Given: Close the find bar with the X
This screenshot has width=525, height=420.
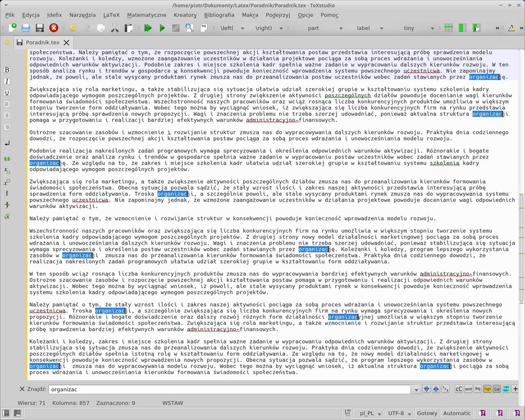Looking at the screenshot, I should tap(22, 389).
